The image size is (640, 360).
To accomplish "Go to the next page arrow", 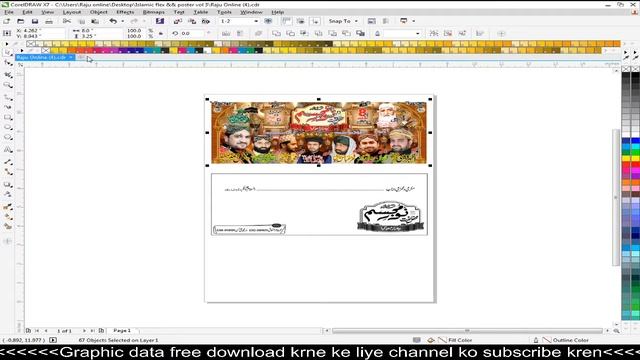I will tap(84, 331).
